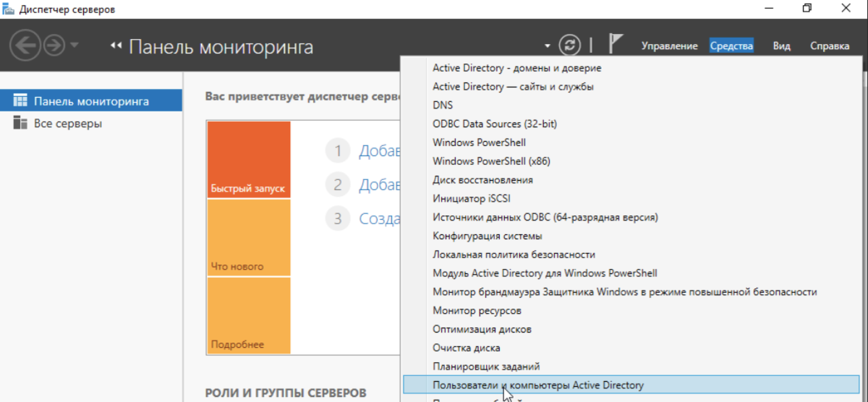Click link for step 3 Созда
Viewport: 868px width, 402px height.
pos(380,218)
